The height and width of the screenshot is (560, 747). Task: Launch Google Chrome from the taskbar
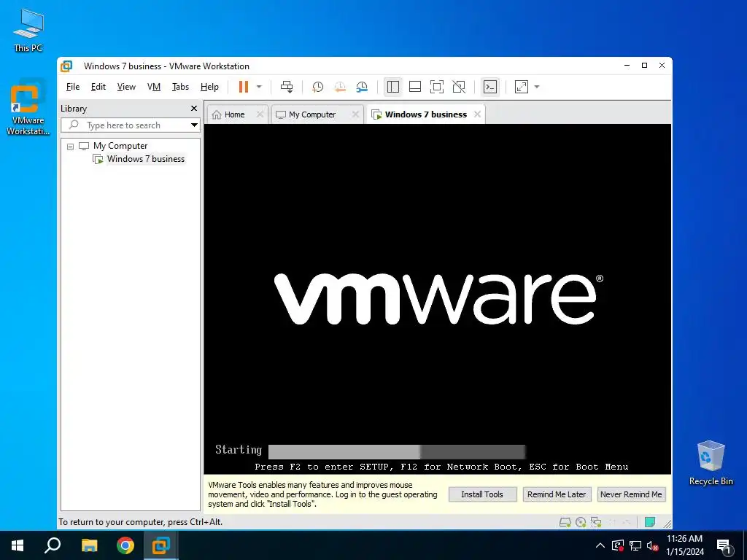[x=125, y=545]
